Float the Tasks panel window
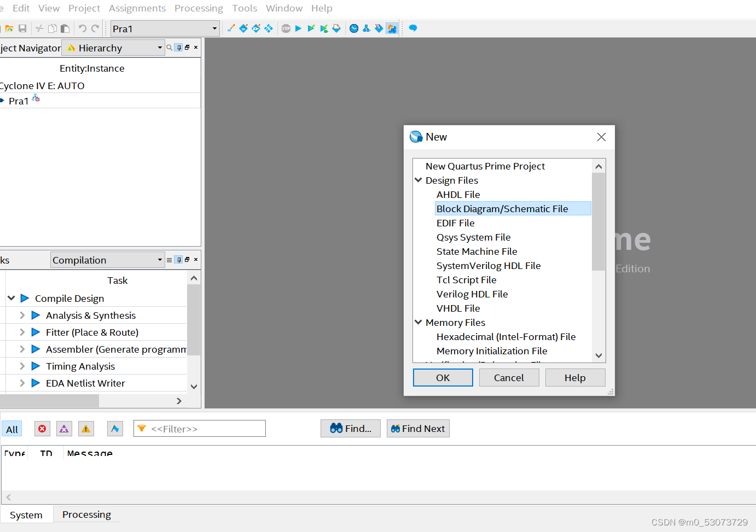756x532 pixels. point(187,260)
